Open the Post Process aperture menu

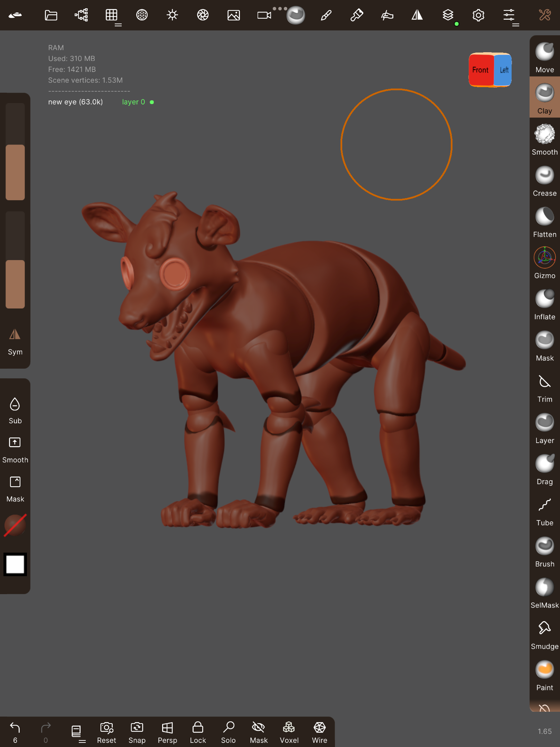pyautogui.click(x=203, y=15)
